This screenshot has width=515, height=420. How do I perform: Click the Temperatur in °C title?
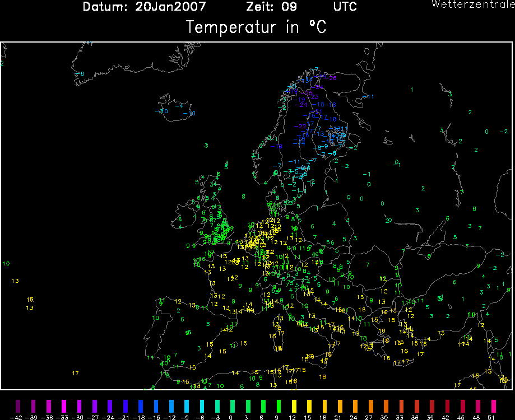click(x=256, y=27)
